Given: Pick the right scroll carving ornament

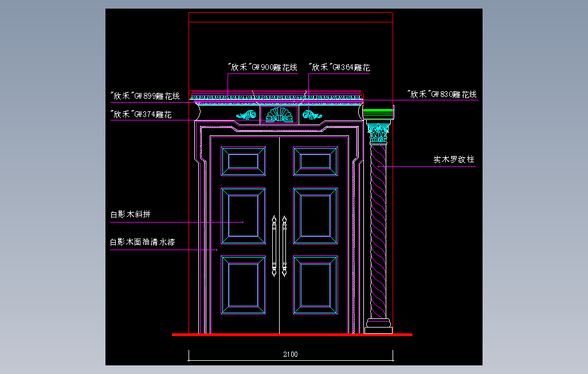Looking at the screenshot, I should pos(312,115).
